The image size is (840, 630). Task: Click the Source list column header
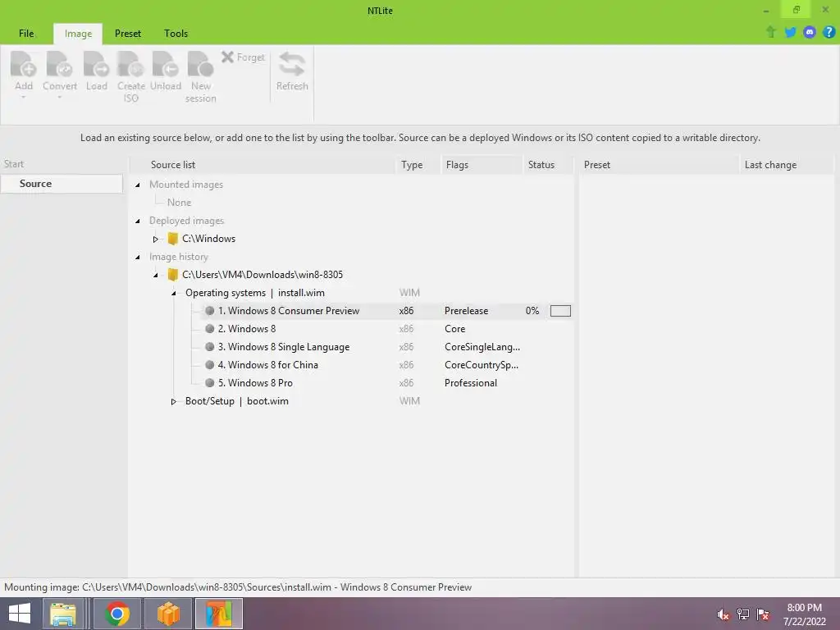(x=262, y=165)
